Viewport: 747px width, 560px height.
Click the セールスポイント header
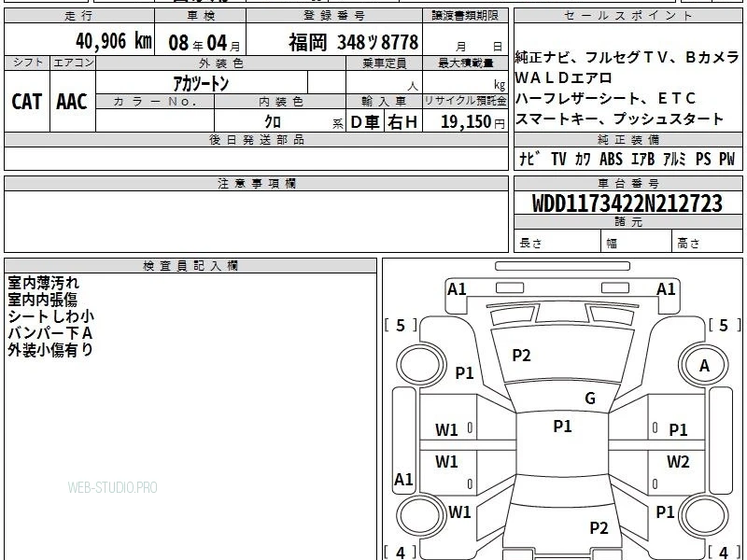[x=628, y=16]
